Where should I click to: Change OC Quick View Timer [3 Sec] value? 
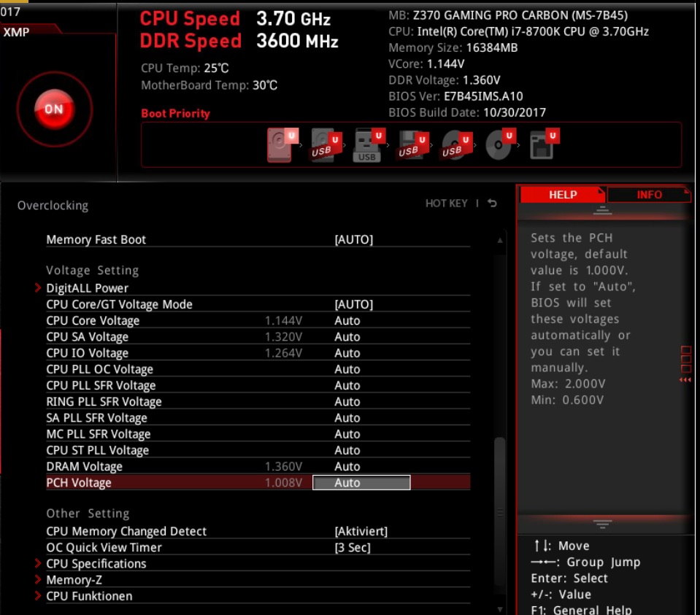click(353, 548)
